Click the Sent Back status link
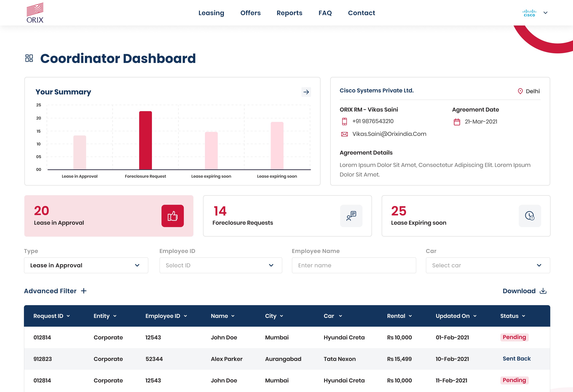 click(517, 359)
